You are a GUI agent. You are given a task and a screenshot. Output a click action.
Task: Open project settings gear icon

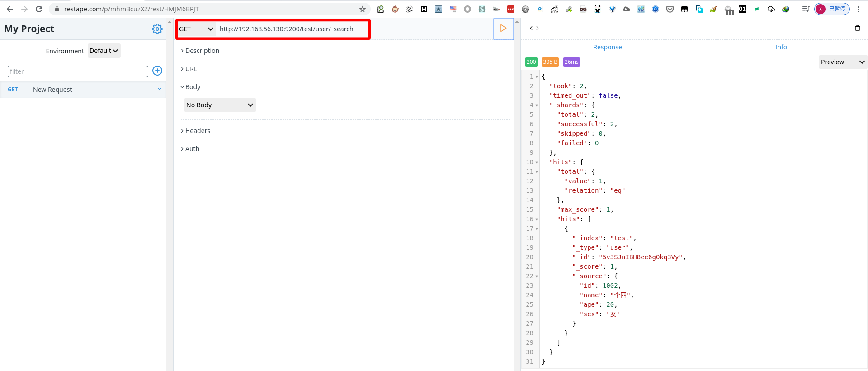coord(157,29)
